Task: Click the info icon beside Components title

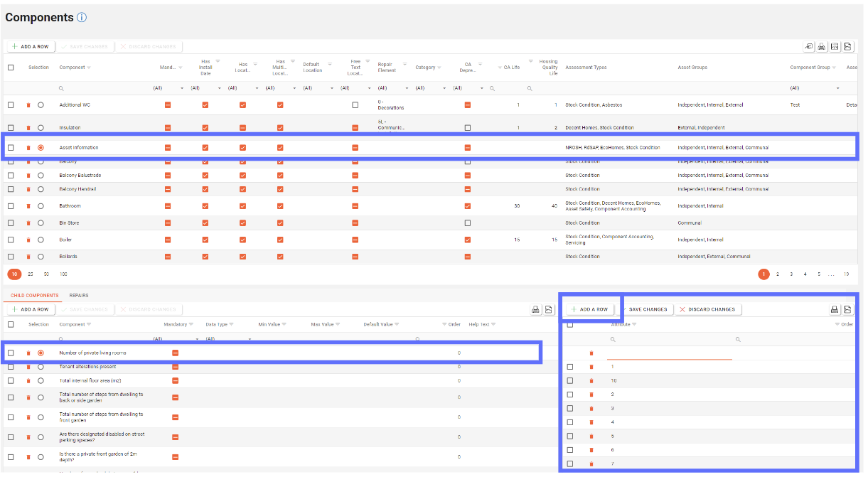Action: coord(82,17)
